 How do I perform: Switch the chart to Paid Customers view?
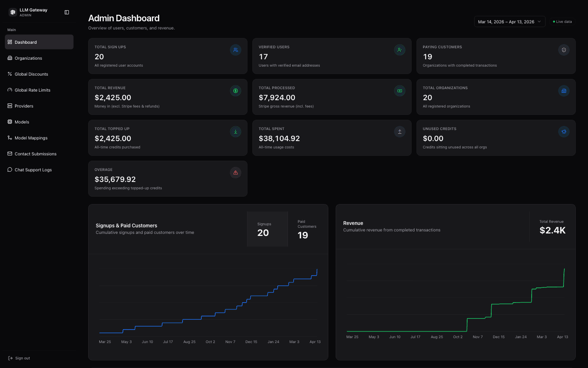(307, 229)
